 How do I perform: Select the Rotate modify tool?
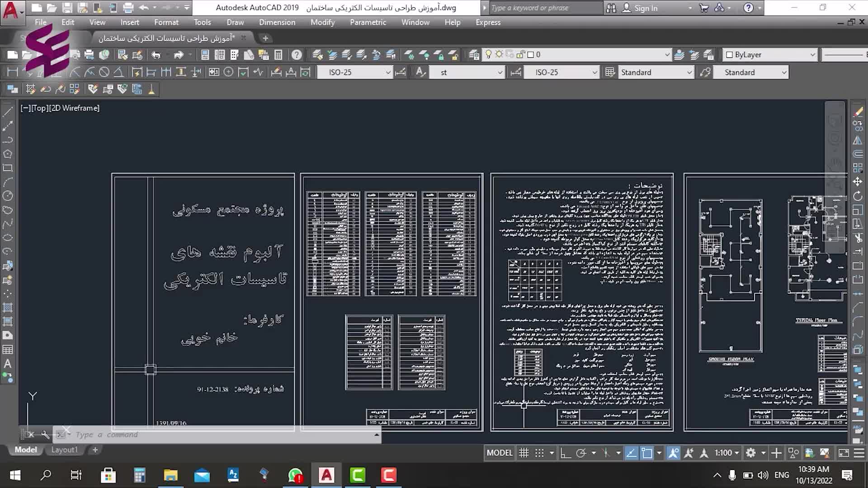(x=858, y=196)
